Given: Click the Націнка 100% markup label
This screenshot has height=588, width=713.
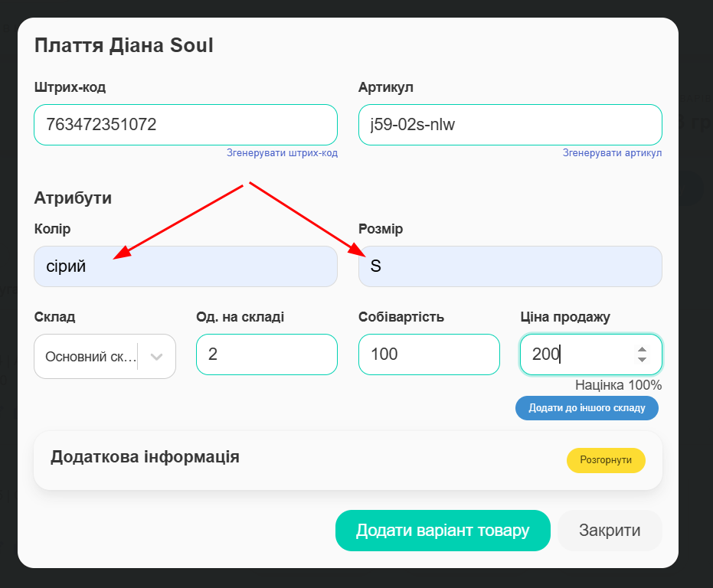Looking at the screenshot, I should pos(618,385).
